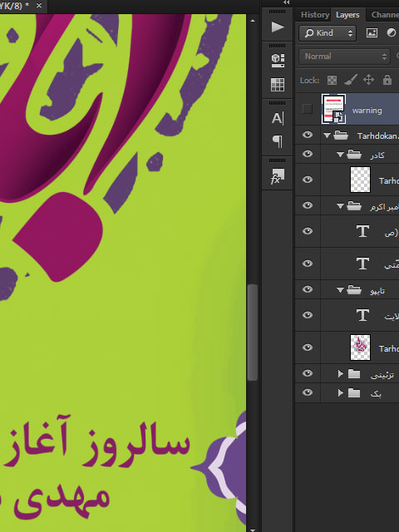The width and height of the screenshot is (399, 532).
Task: Click the folder icon of کادر group
Action: 354,155
